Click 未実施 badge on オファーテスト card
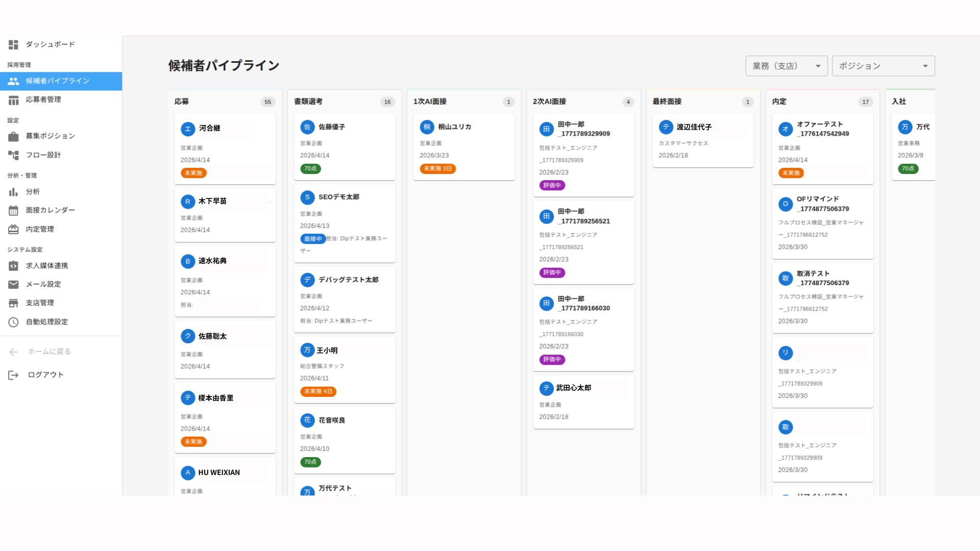Image resolution: width=980 pixels, height=551 pixels. (791, 173)
